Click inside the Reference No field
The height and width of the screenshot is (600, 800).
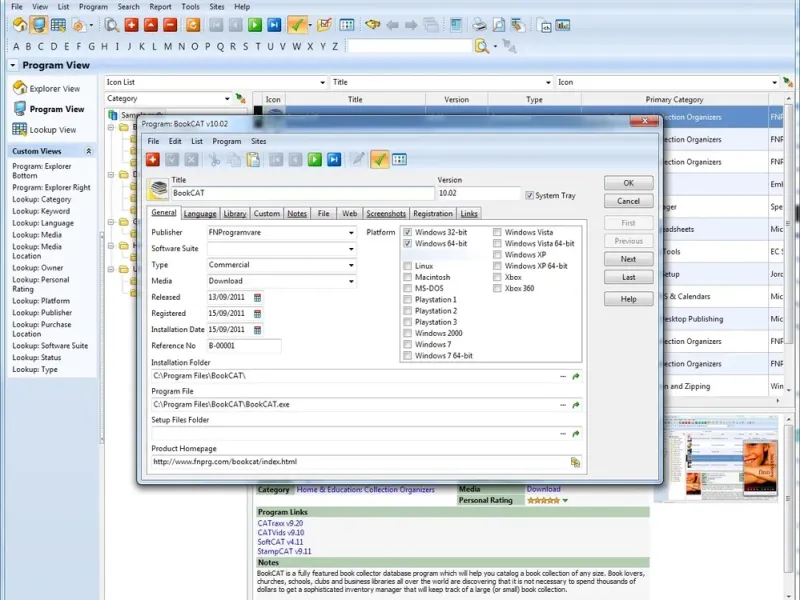(x=244, y=346)
